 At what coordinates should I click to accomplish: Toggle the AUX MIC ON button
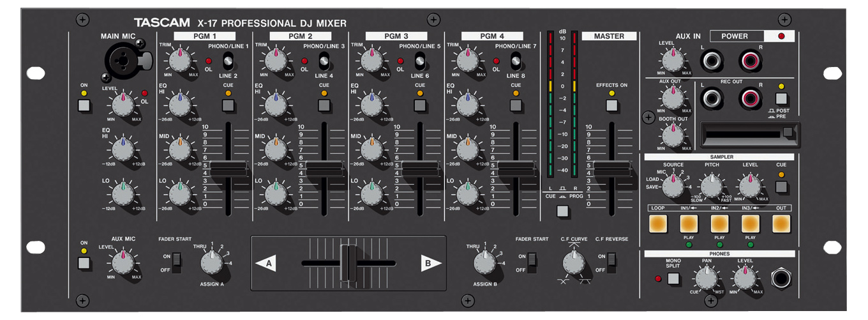(84, 263)
